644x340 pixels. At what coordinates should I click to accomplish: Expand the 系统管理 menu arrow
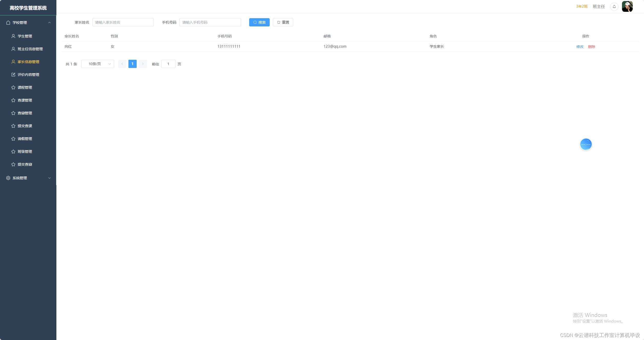click(49, 178)
